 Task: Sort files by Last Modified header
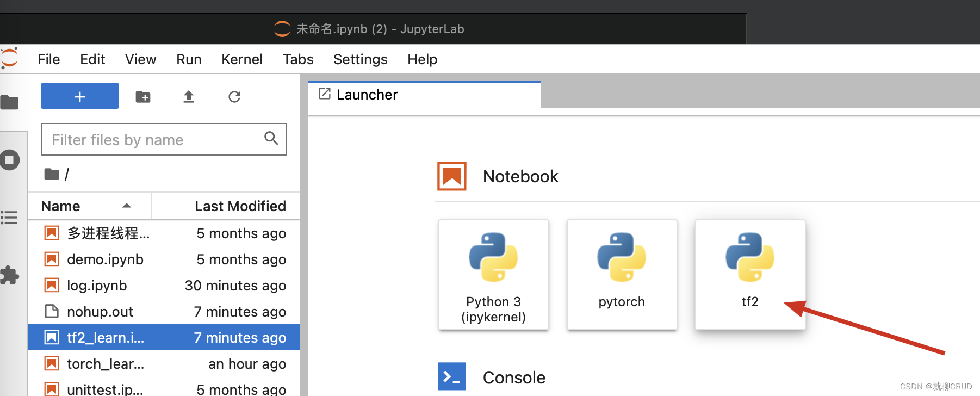226,206
